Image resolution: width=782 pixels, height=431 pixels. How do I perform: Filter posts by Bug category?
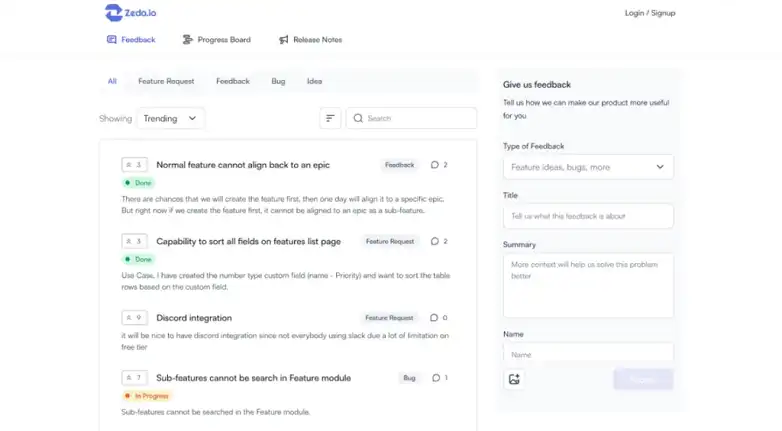point(278,81)
